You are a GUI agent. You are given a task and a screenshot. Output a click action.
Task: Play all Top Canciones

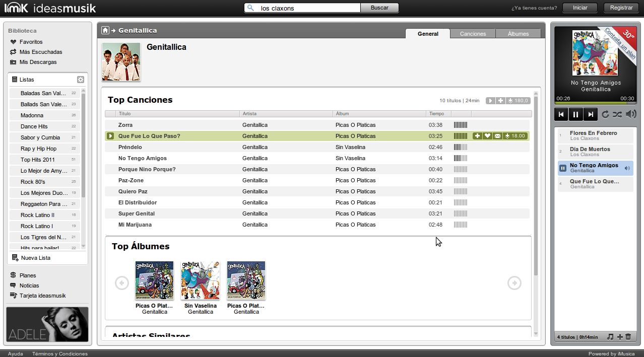[x=490, y=101]
